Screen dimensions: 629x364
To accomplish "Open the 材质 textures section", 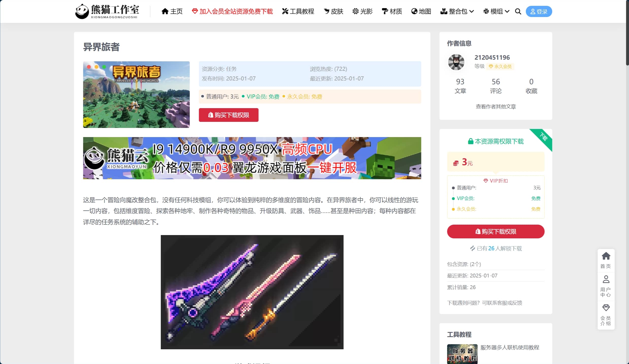I will 392,11.
